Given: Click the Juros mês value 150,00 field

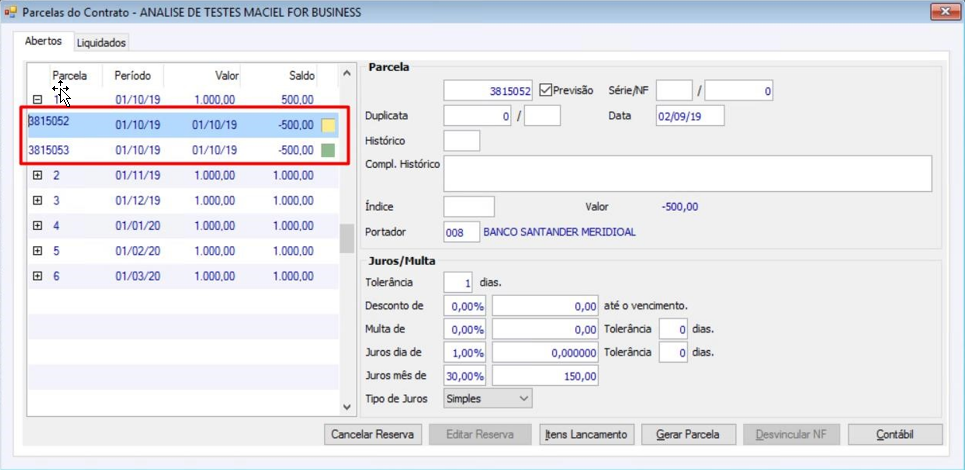Looking at the screenshot, I should pos(545,376).
